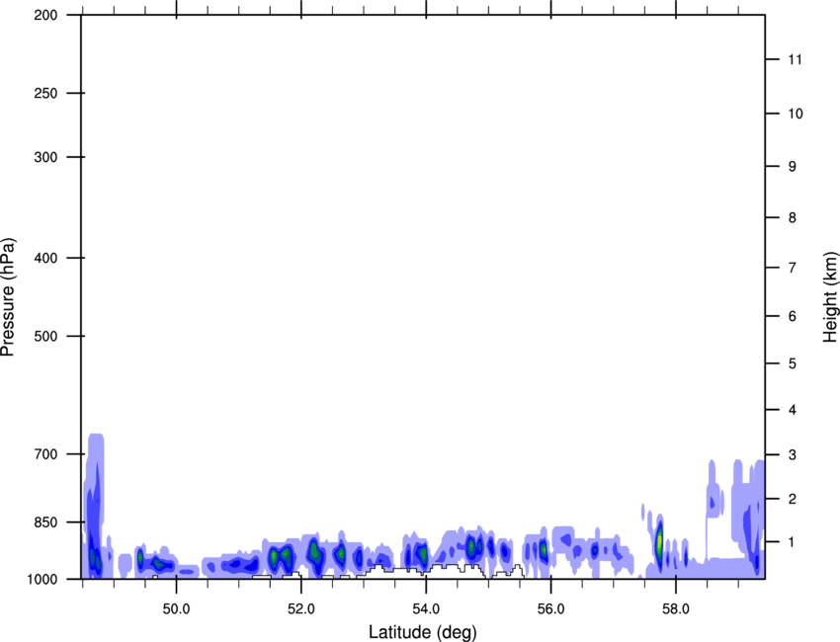840x642 pixels.
Task: Click height tick label '2'
Action: tap(793, 499)
